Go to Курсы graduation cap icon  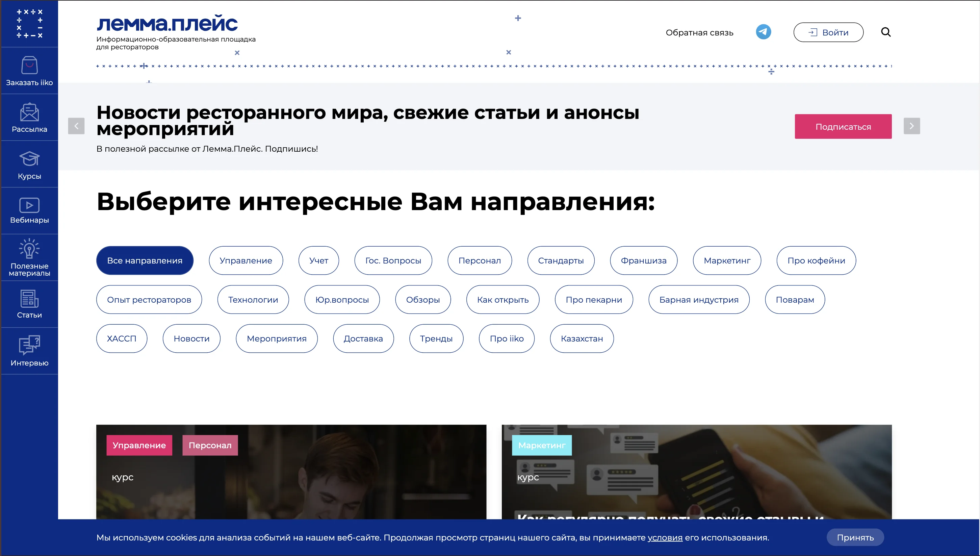[29, 158]
